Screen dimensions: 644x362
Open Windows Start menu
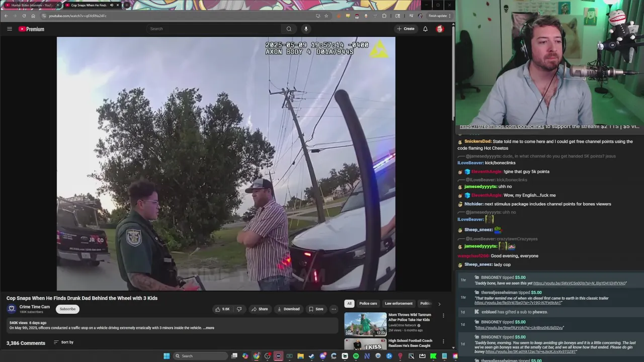tap(167, 356)
